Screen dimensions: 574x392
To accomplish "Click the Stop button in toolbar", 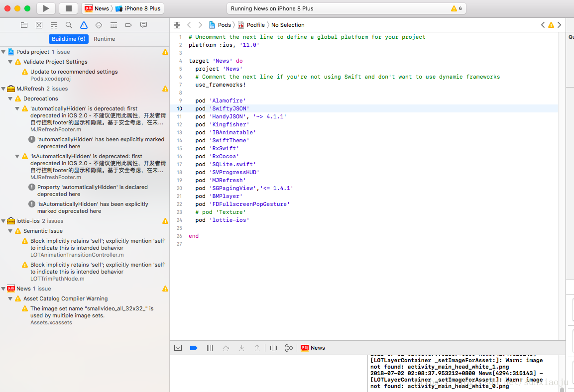I will tap(69, 8).
